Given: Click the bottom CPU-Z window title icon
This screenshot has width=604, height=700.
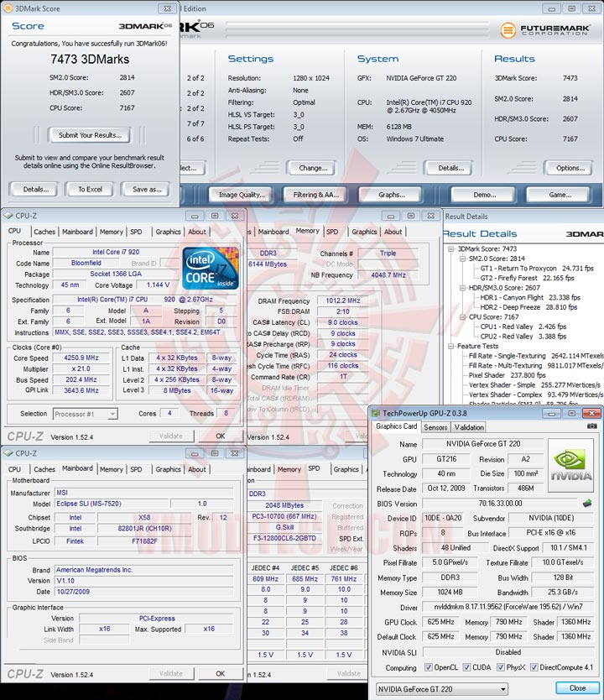Looking at the screenshot, I should coord(8,453).
